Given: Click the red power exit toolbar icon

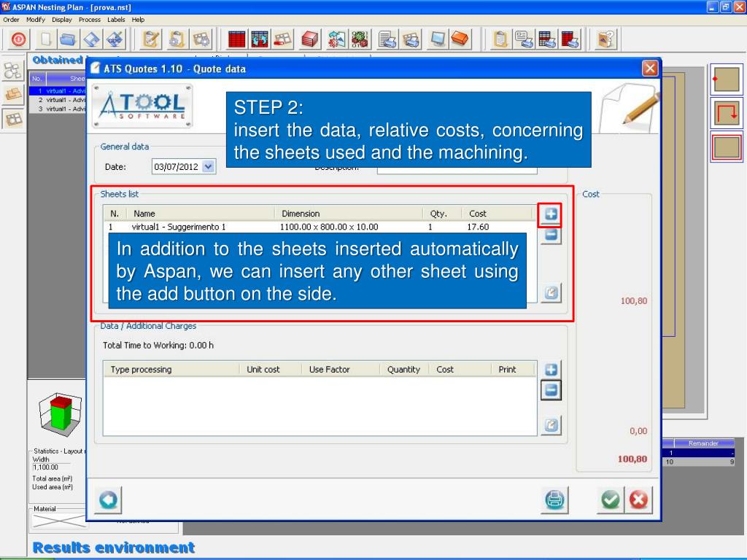Looking at the screenshot, I should (x=18, y=39).
